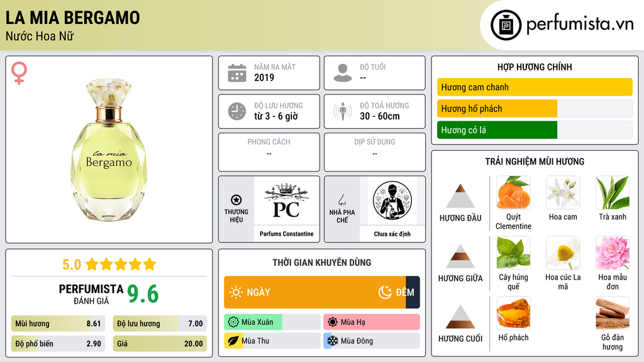Viewport: 644px width, 362px height.
Task: Click the green 9.6 Perfumista score
Action: click(143, 293)
